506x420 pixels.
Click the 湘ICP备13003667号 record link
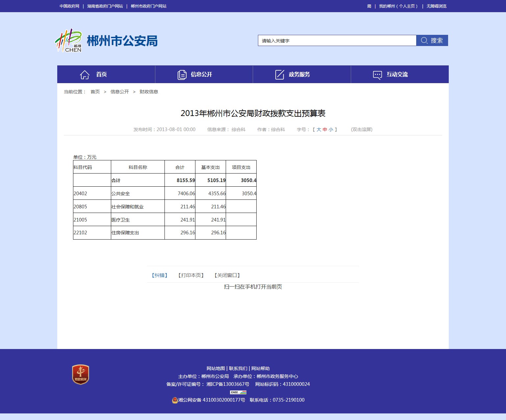pos(228,384)
